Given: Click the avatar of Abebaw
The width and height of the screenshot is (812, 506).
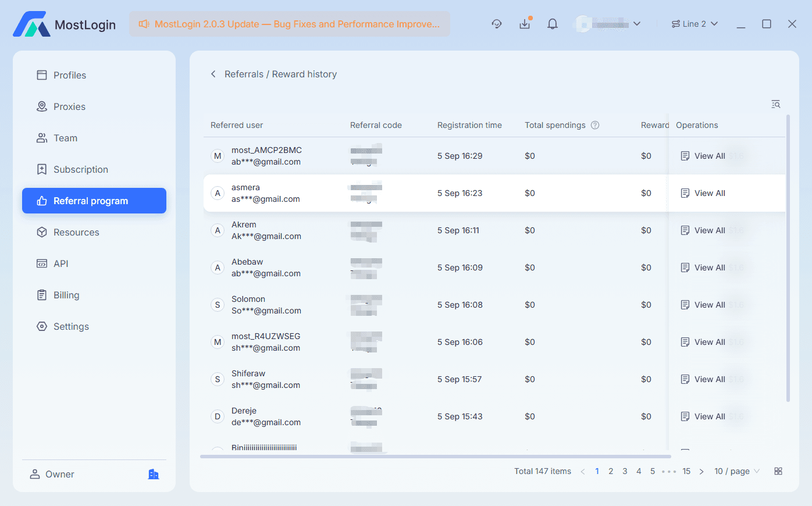Looking at the screenshot, I should tap(218, 268).
